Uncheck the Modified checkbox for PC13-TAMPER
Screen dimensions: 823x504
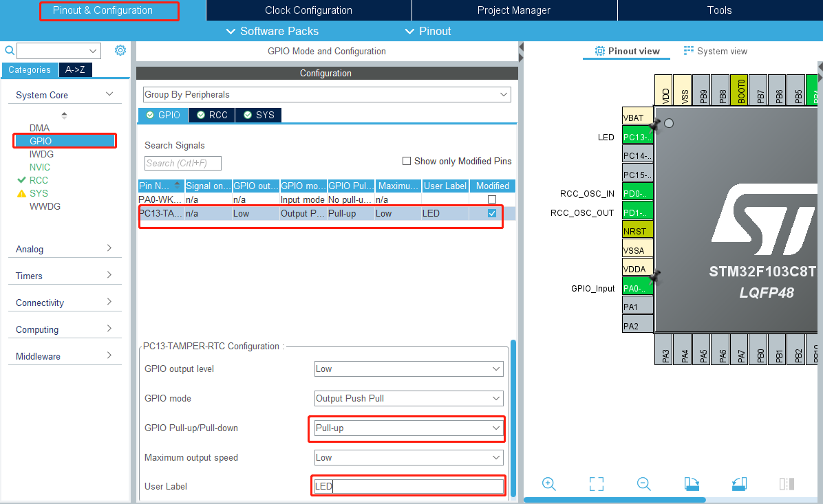click(x=491, y=213)
